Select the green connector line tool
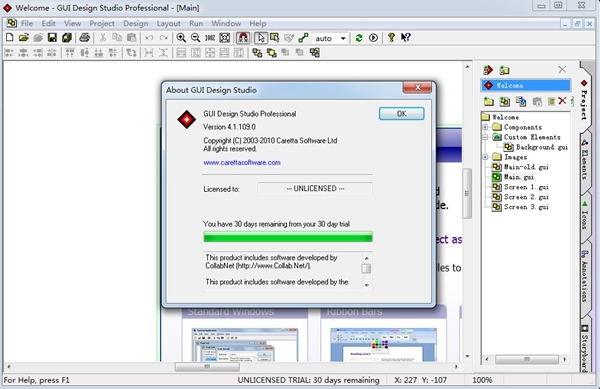 (x=303, y=37)
